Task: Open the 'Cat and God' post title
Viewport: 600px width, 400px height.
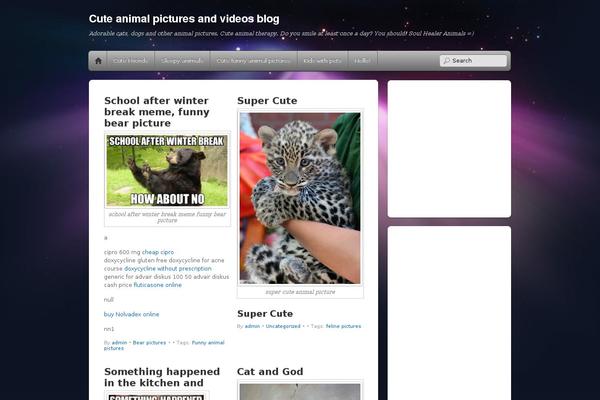Action: [x=270, y=372]
